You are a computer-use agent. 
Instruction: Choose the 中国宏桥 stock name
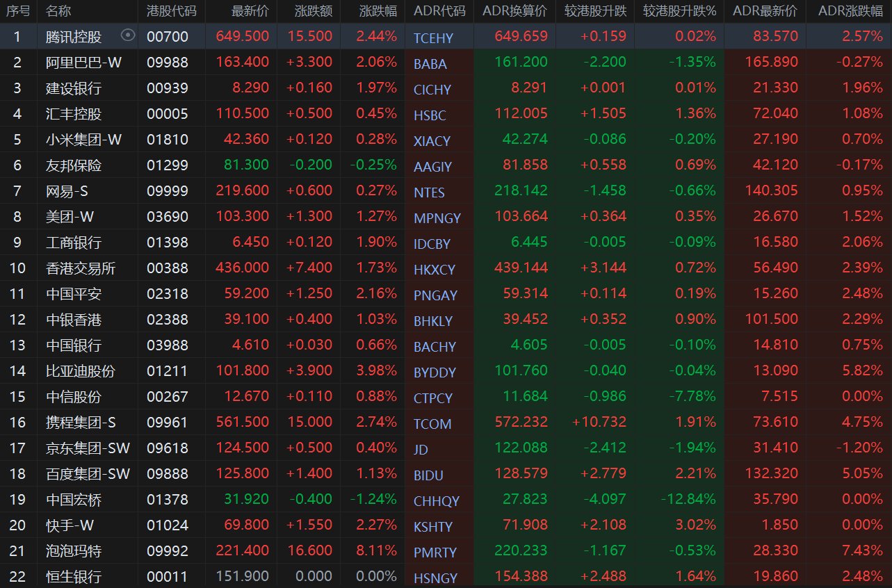[x=74, y=500]
